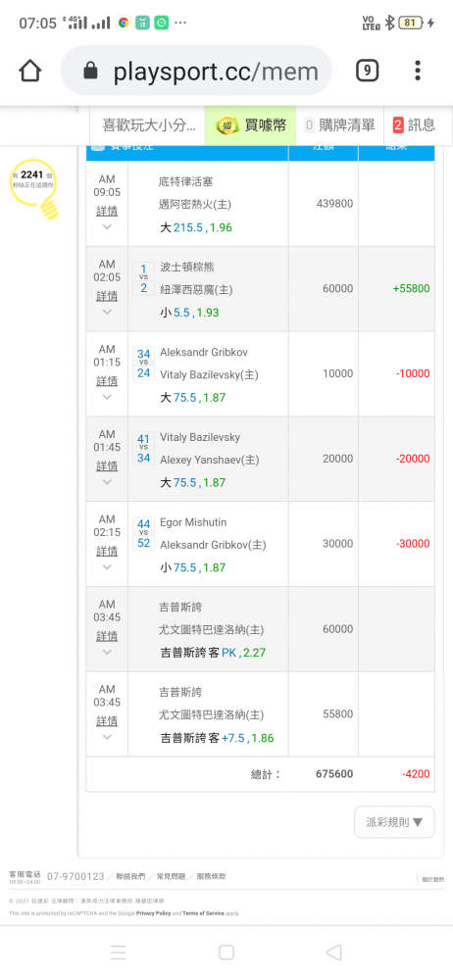The image size is (453, 980).
Task: Tap the padlock site security icon
Action: [x=91, y=71]
